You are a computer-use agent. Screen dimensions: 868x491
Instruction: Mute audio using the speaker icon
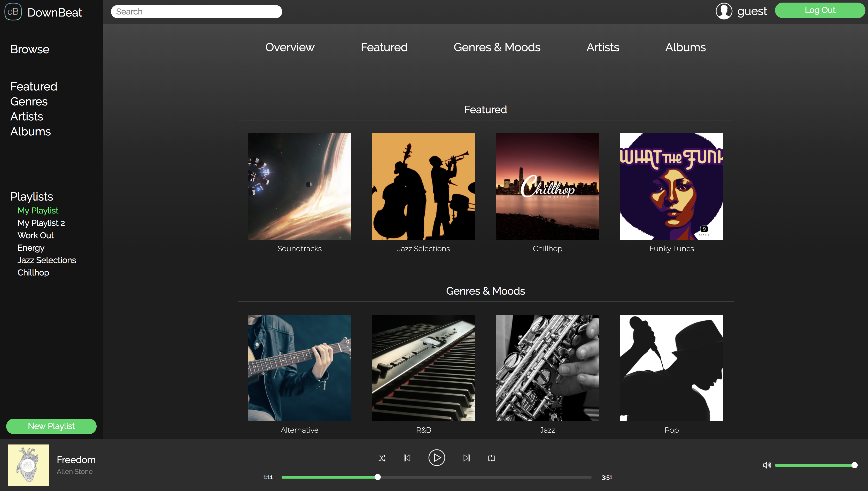click(x=767, y=465)
